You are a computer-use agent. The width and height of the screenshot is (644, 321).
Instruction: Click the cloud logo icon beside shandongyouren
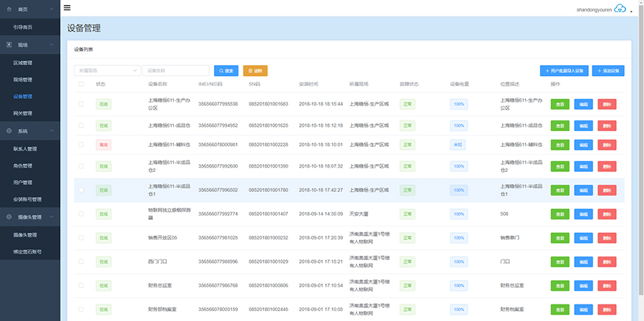[x=620, y=9]
